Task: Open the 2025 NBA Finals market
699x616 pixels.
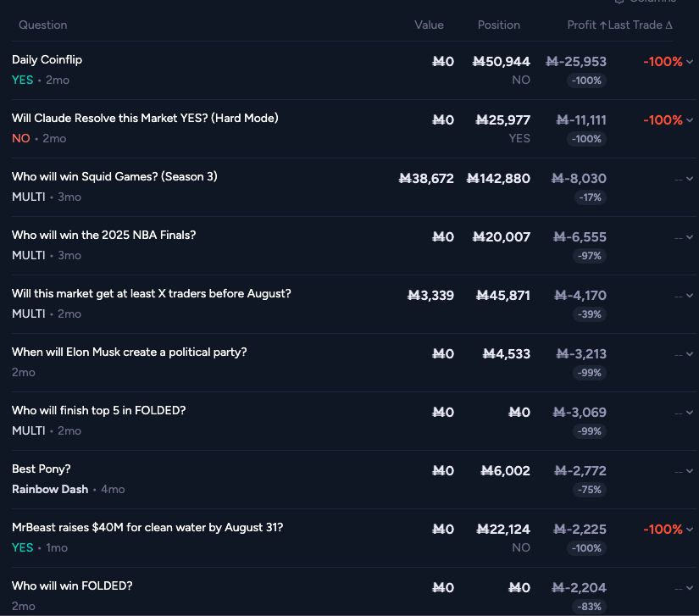Action: click(x=103, y=236)
